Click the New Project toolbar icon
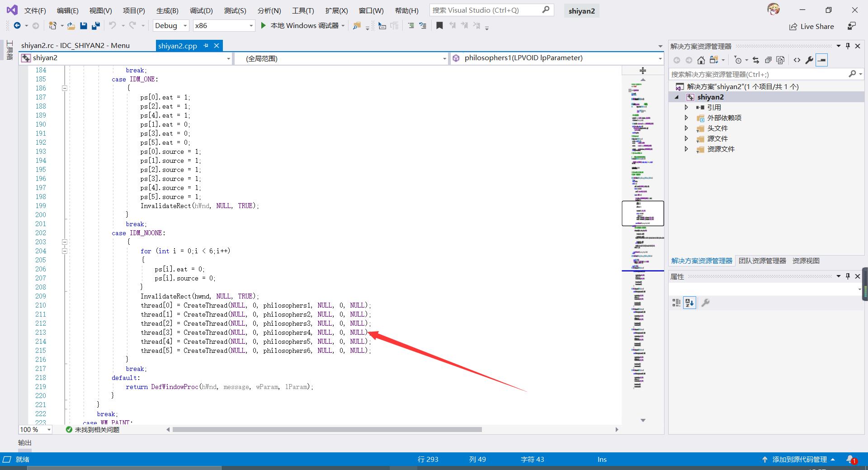The height and width of the screenshot is (470, 868). 52,26
